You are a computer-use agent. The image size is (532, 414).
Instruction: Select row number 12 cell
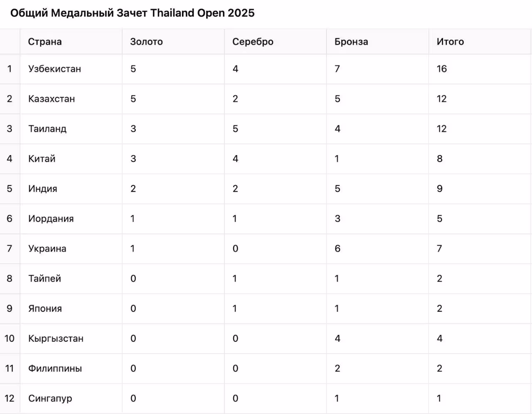(x=10, y=398)
